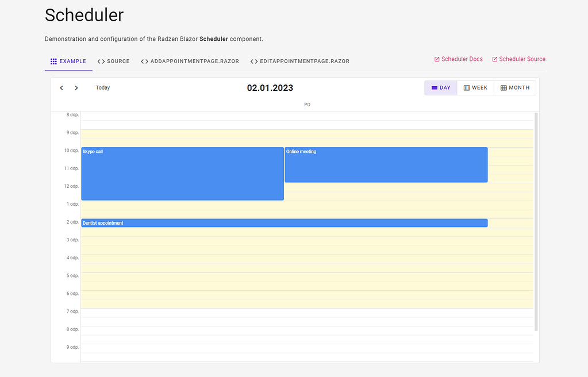The image size is (588, 377).
Task: Select the Dentist appointment entry
Action: coord(285,223)
